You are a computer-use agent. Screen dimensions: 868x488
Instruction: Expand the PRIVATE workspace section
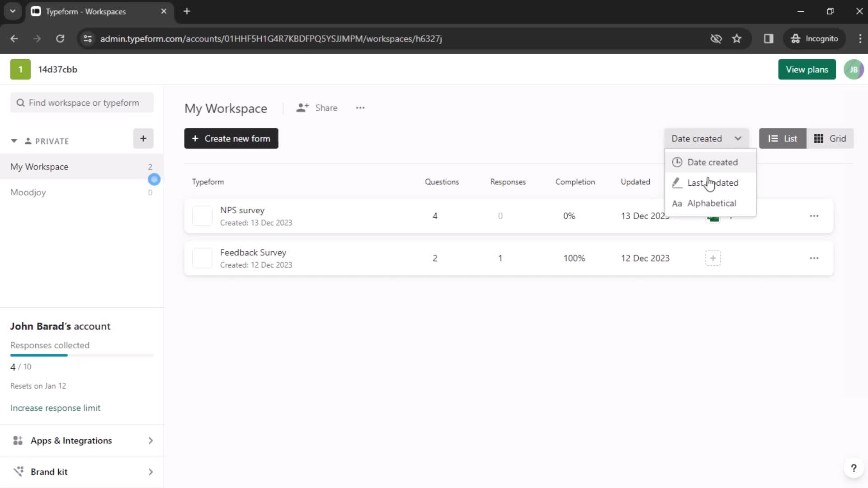(x=13, y=141)
